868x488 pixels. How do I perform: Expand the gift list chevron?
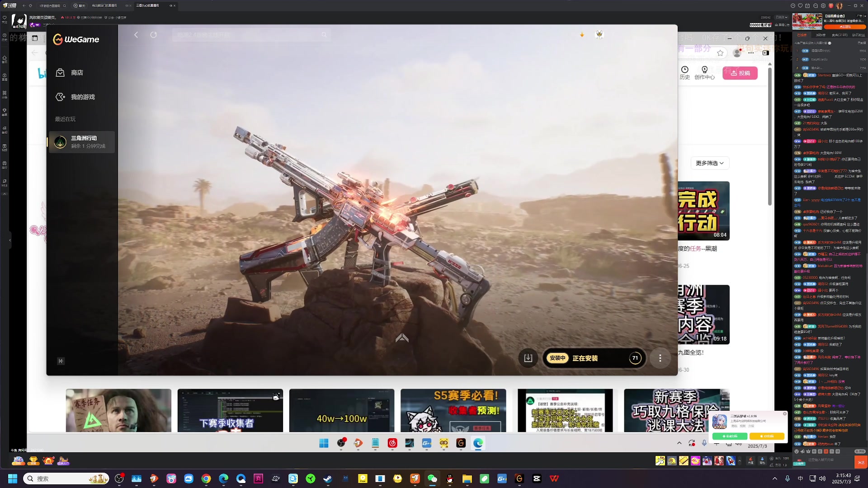pos(740,461)
